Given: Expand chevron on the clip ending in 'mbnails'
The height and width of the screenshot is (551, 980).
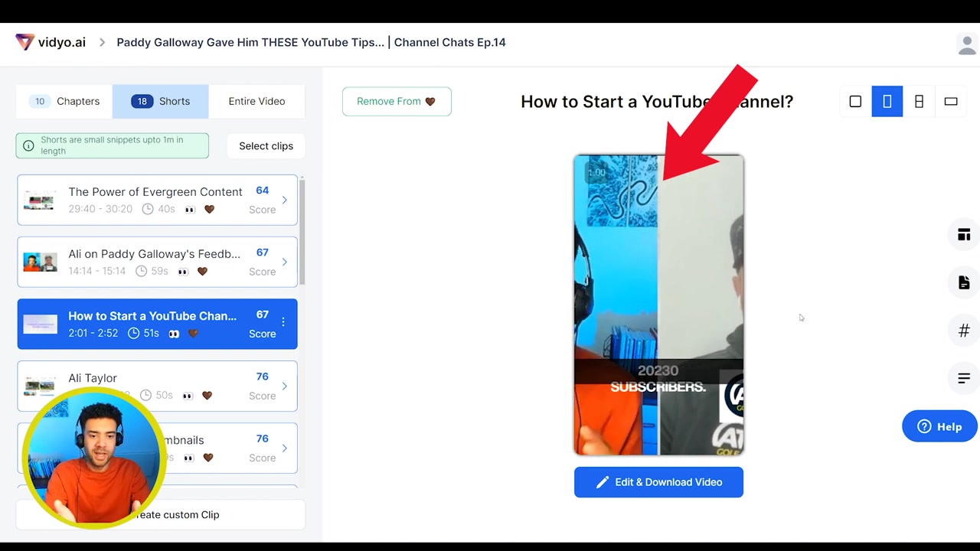Looking at the screenshot, I should click(284, 448).
